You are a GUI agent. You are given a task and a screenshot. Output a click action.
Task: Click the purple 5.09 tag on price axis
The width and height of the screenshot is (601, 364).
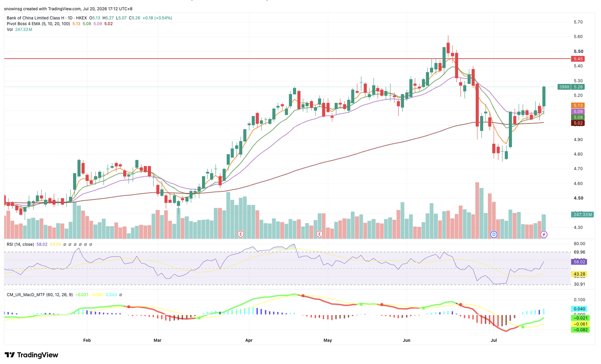pyautogui.click(x=578, y=111)
